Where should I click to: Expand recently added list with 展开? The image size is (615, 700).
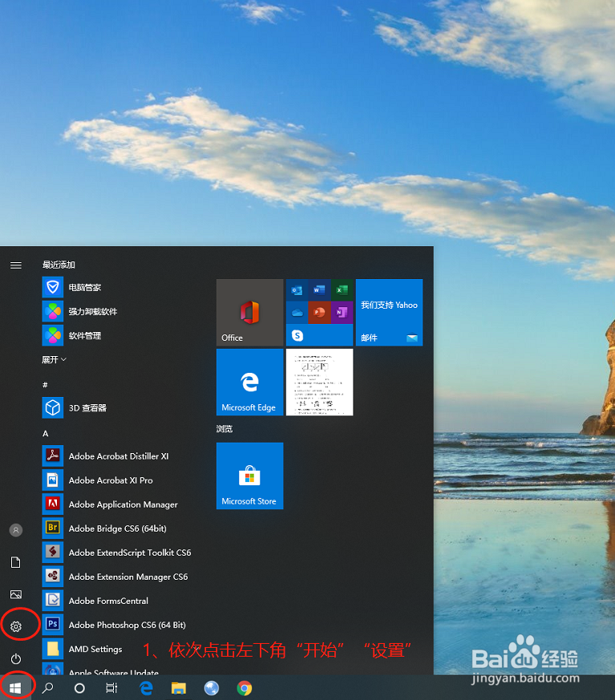[x=54, y=359]
